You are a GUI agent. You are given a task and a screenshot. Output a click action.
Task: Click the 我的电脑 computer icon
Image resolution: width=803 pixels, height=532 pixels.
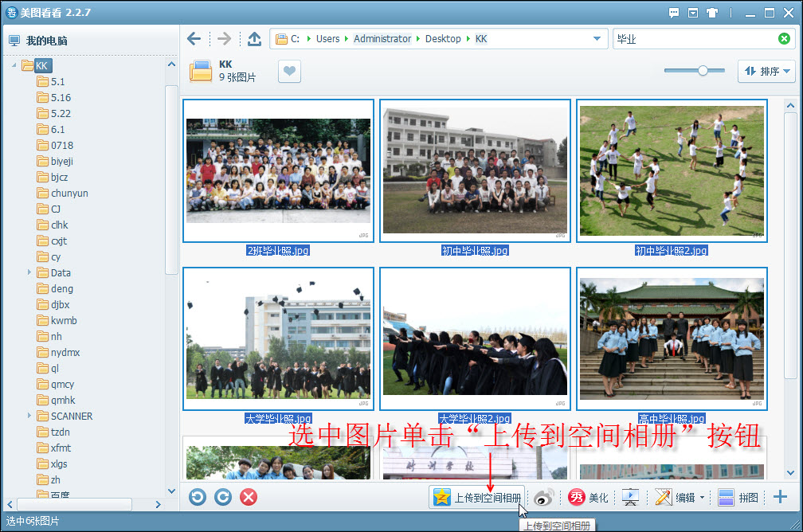[x=14, y=41]
